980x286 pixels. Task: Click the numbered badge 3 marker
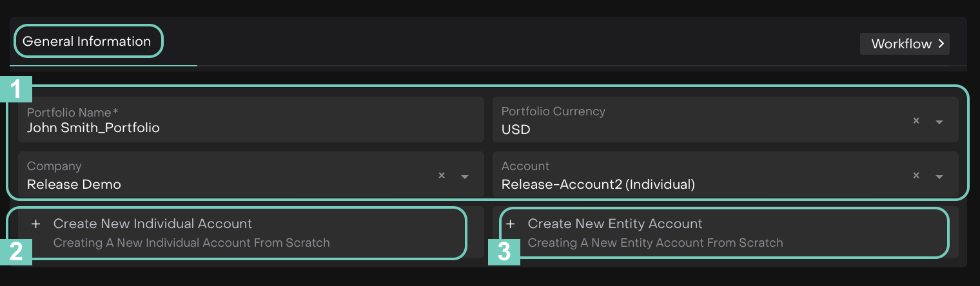(504, 252)
